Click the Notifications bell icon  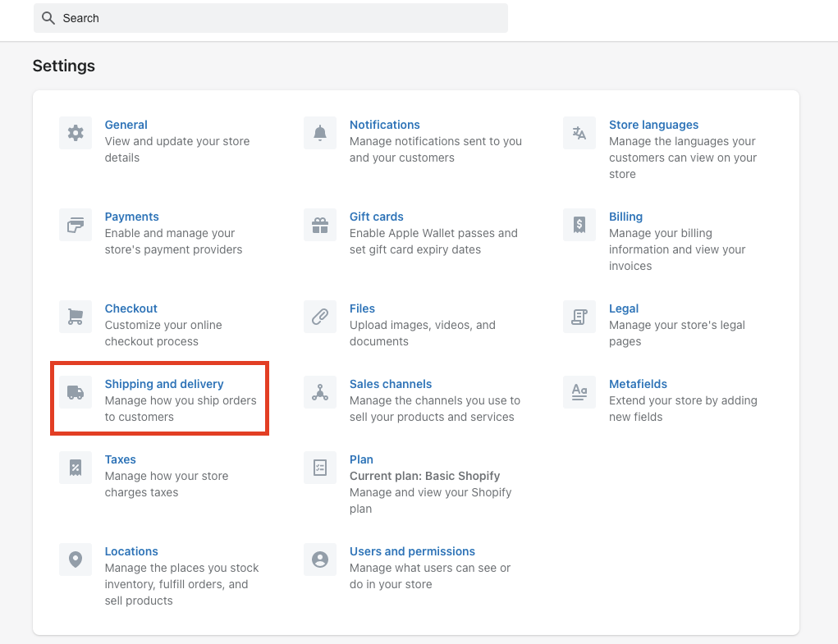coord(320,133)
